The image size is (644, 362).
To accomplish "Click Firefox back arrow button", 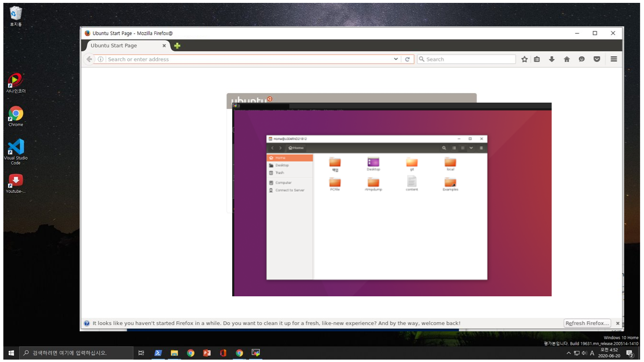I will pyautogui.click(x=89, y=59).
